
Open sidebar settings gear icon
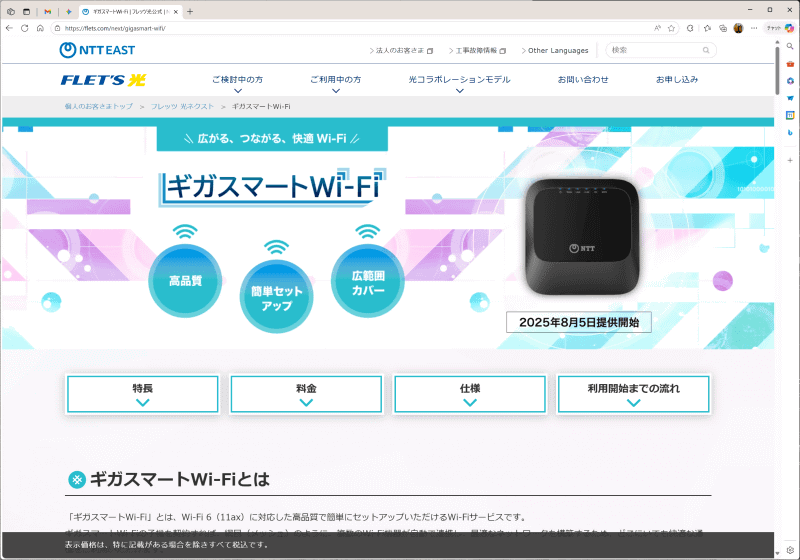790,550
